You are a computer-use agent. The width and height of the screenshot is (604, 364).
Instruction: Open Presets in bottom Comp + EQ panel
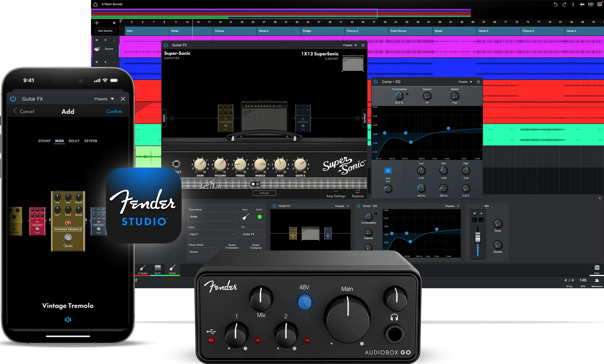click(x=452, y=206)
